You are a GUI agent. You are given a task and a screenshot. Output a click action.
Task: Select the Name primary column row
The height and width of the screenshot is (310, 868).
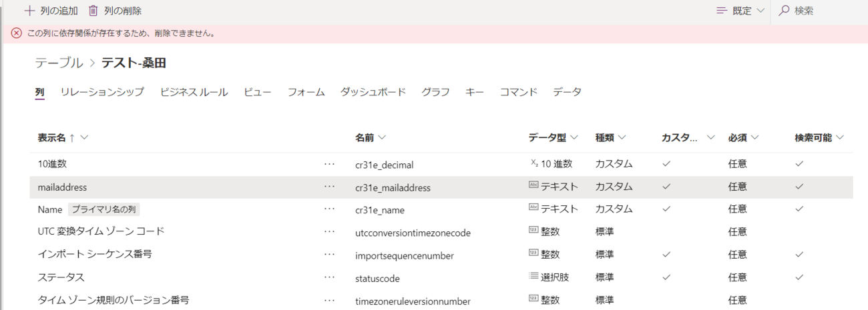50,209
